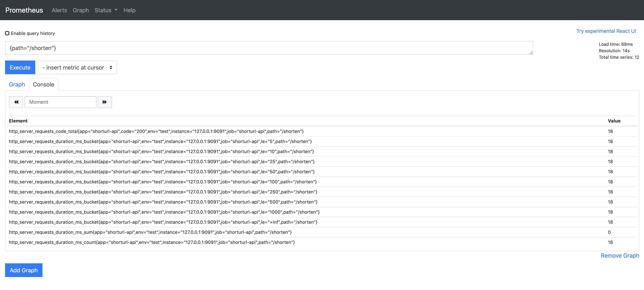Enable the query history checkbox

click(x=7, y=33)
